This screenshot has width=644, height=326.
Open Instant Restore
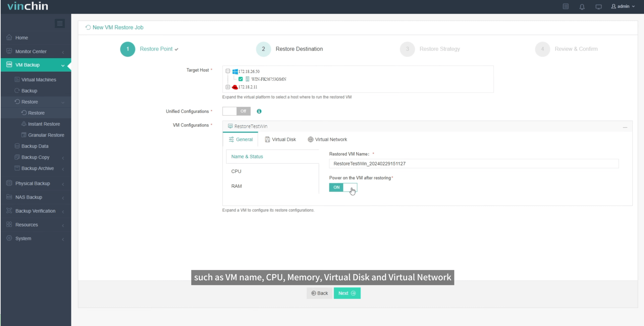44,124
